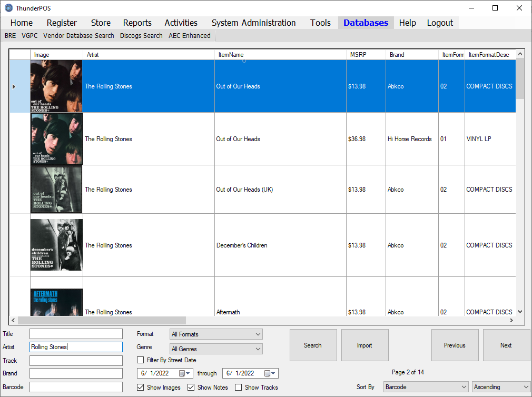This screenshot has height=397, width=532.
Task: Open the Sort By Barcode dropdown
Action: click(425, 387)
